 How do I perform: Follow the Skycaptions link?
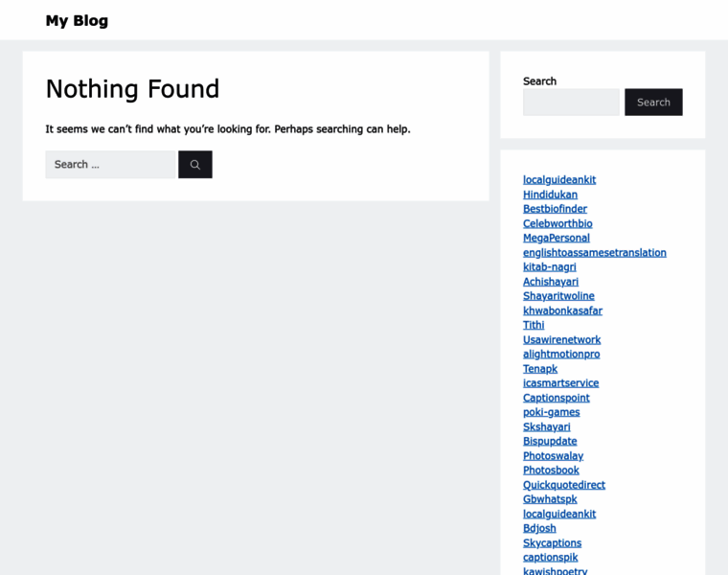552,543
